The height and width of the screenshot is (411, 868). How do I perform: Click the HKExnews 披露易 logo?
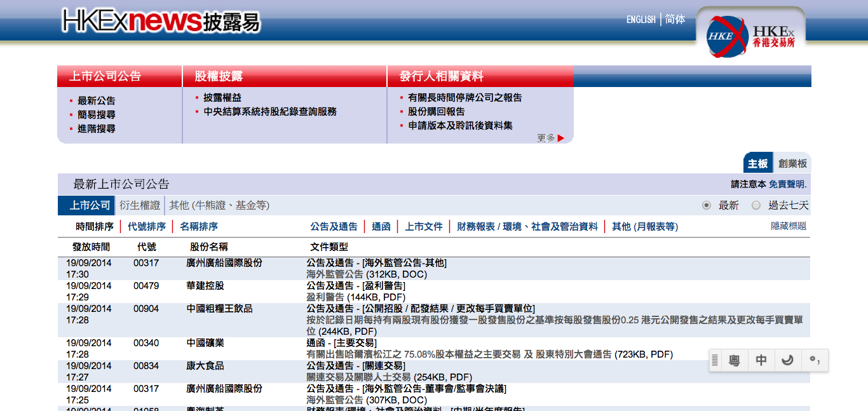pyautogui.click(x=161, y=22)
